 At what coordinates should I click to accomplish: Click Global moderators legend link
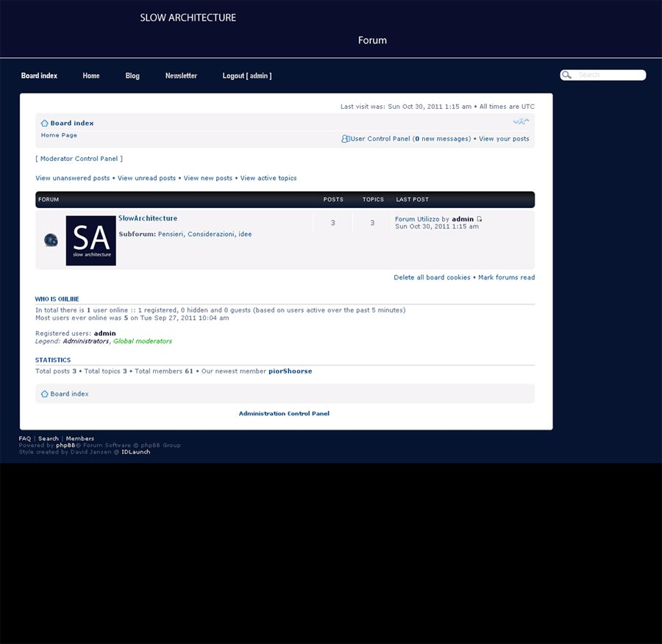click(x=143, y=341)
